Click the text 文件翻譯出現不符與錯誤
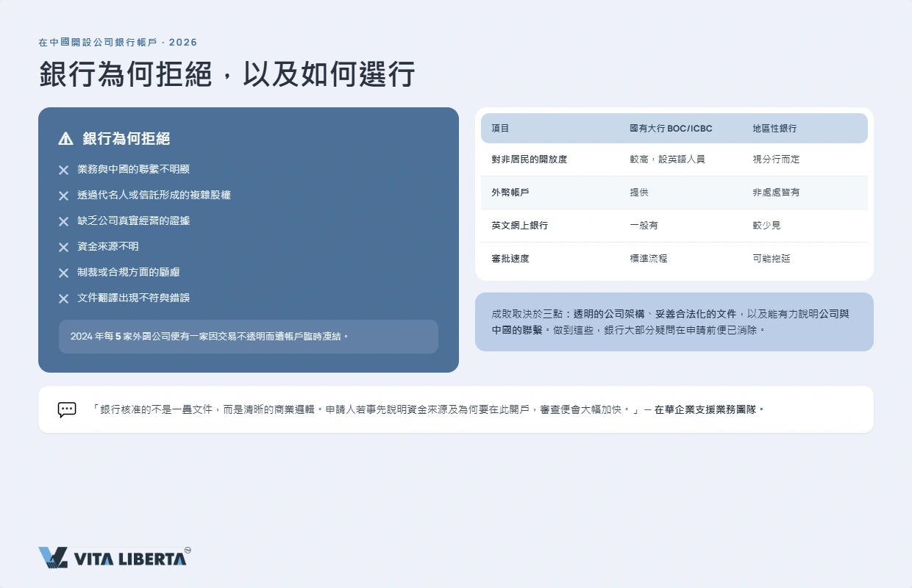Image resolution: width=912 pixels, height=588 pixels. coord(134,298)
